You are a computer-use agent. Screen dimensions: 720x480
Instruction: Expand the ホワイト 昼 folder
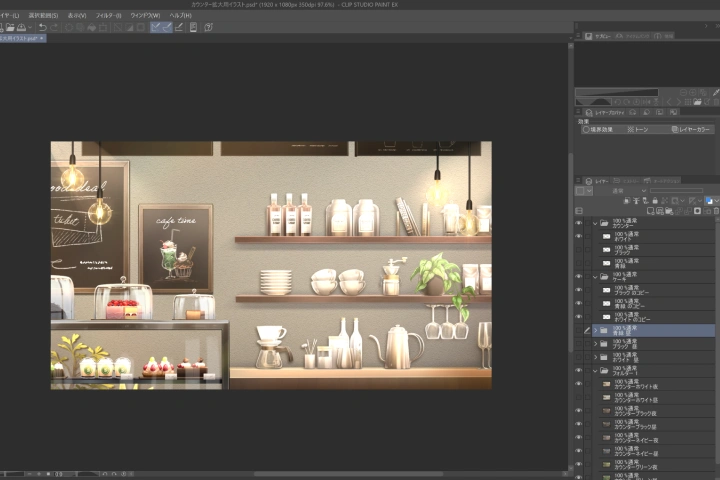pyautogui.click(x=596, y=357)
